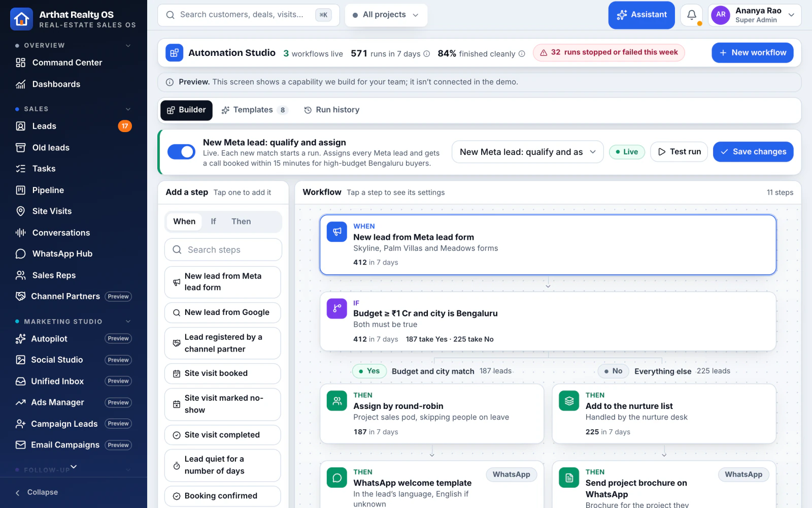Click the Arthat Realty OS home logo
The image size is (812, 508).
[21, 19]
